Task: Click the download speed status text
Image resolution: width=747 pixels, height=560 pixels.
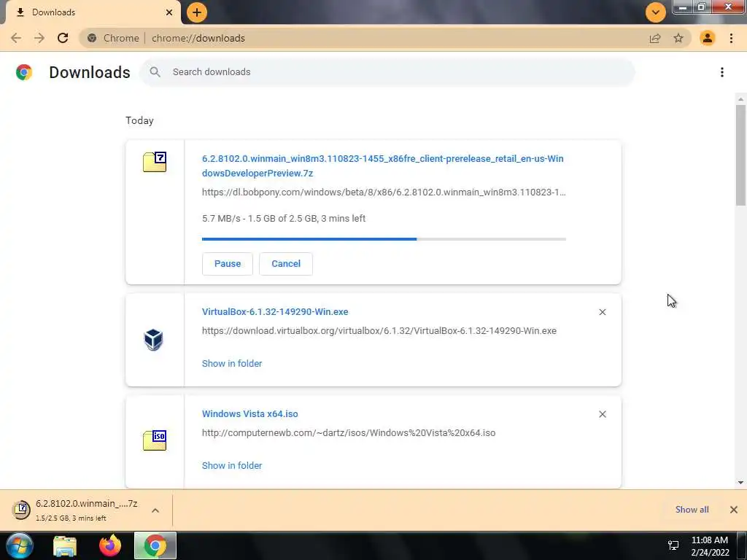Action: tap(284, 219)
